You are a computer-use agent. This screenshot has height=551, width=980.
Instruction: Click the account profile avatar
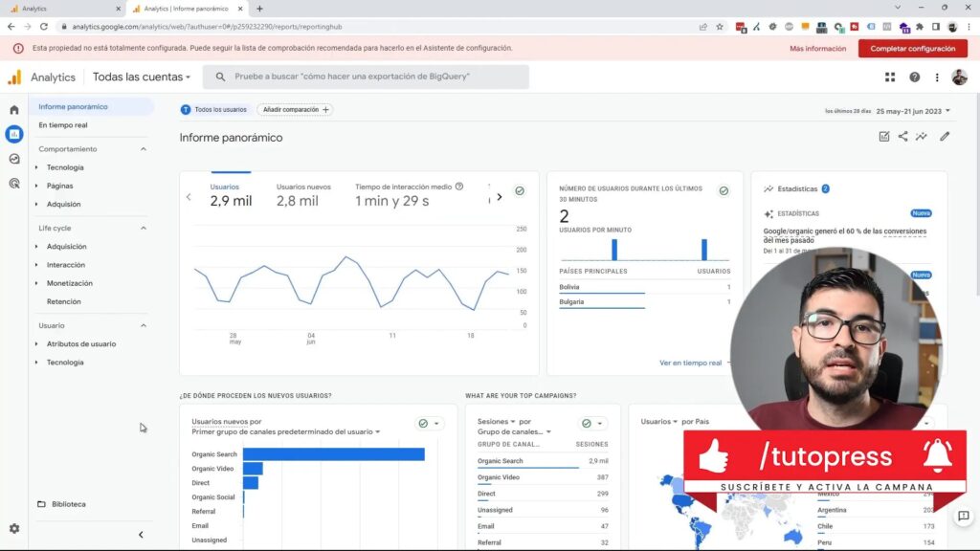(959, 77)
